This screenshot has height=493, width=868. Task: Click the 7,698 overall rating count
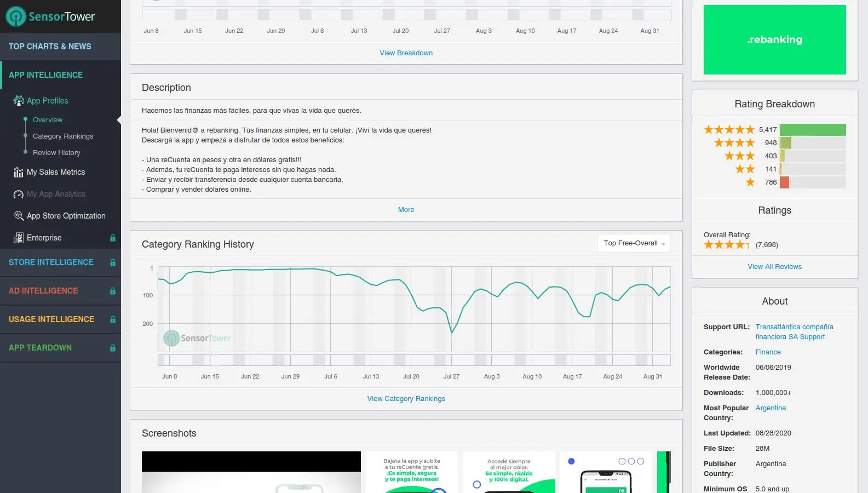(767, 245)
